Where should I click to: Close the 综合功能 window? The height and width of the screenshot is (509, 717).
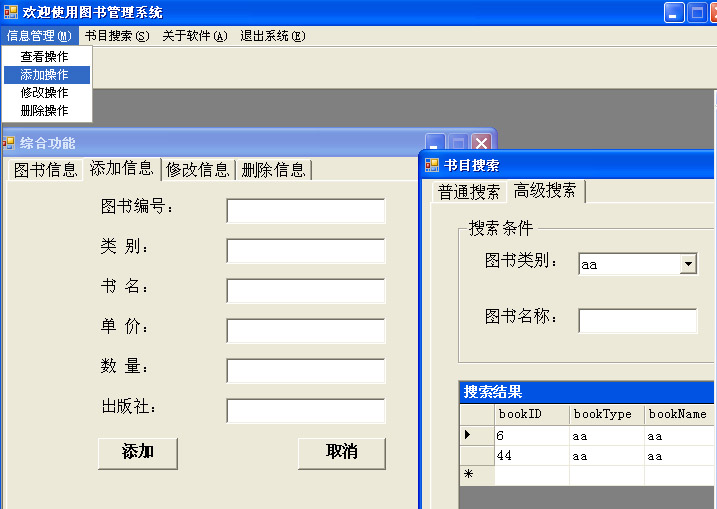(x=482, y=142)
